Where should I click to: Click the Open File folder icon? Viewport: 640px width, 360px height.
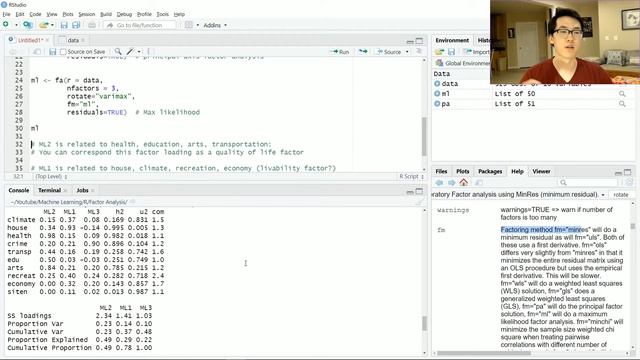(43, 25)
